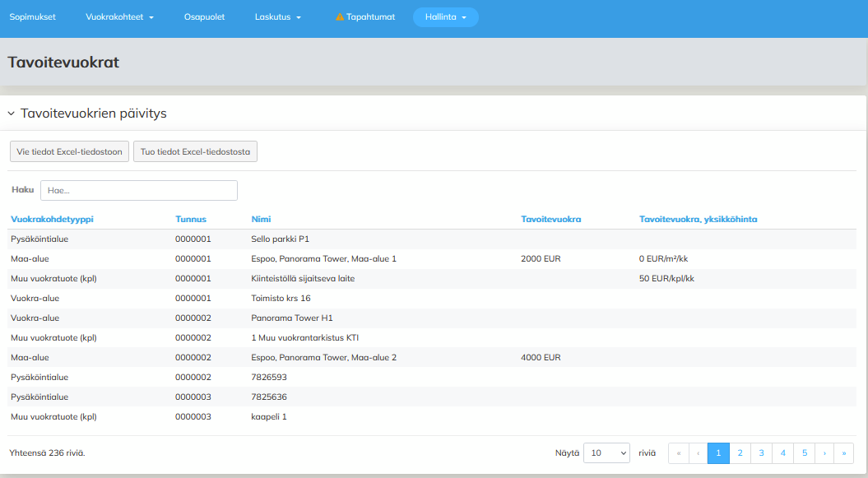Navigate to Osapuolet in top menu
Viewport: 868px width, 478px height.
[x=204, y=17]
